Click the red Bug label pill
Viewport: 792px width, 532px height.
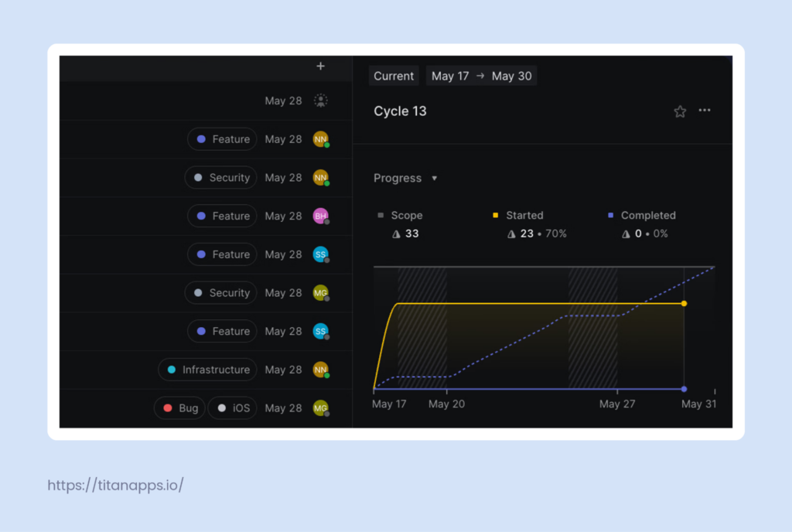pyautogui.click(x=179, y=408)
